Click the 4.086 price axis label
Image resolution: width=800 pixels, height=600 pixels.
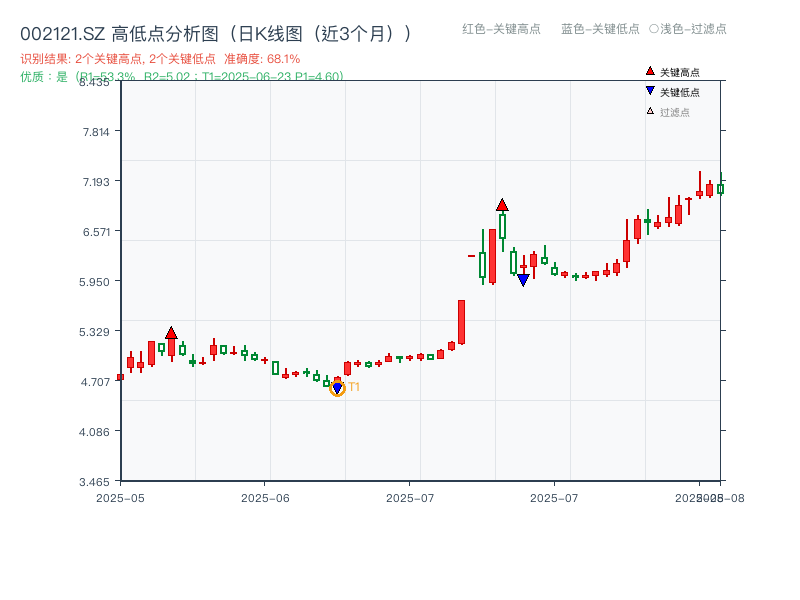tap(94, 432)
